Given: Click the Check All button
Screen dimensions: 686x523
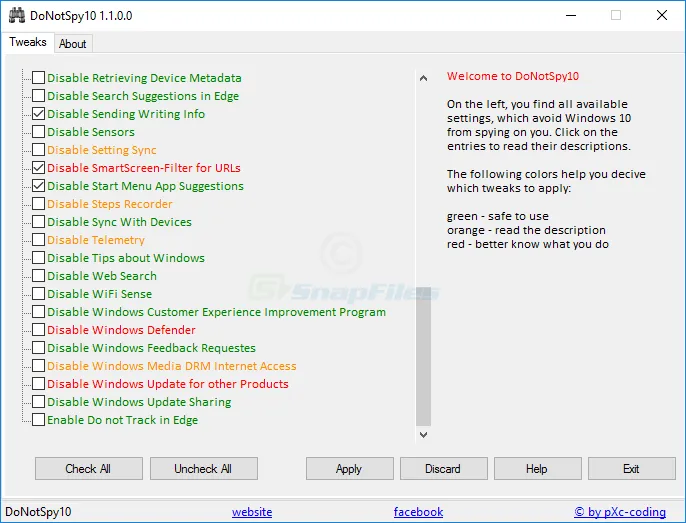Looking at the screenshot, I should click(89, 469).
